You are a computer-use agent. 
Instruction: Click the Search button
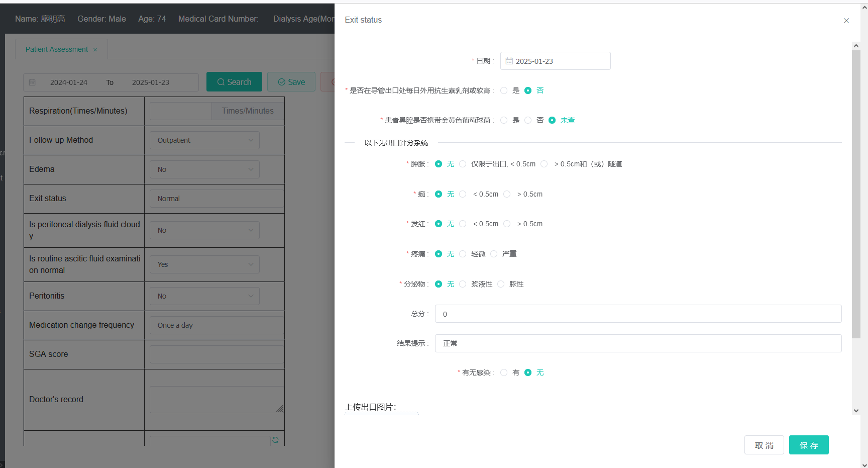[x=234, y=82]
